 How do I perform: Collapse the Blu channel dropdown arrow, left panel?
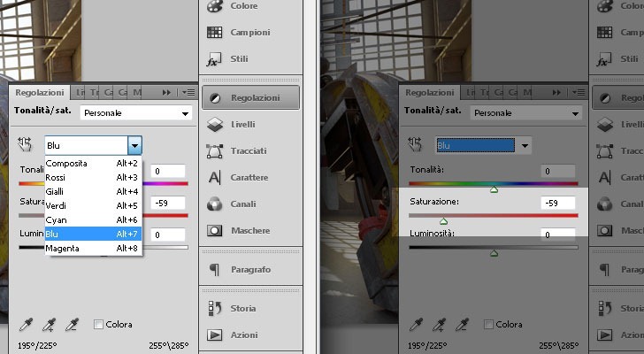click(134, 145)
